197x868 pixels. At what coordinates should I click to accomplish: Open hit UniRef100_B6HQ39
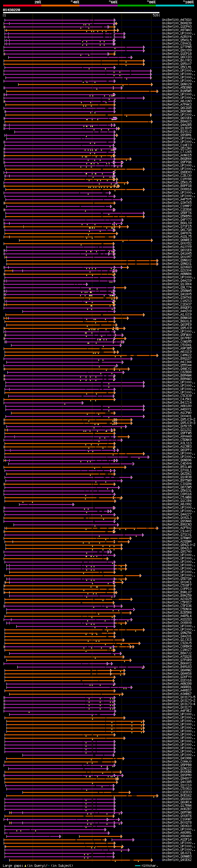tap(177, 23)
